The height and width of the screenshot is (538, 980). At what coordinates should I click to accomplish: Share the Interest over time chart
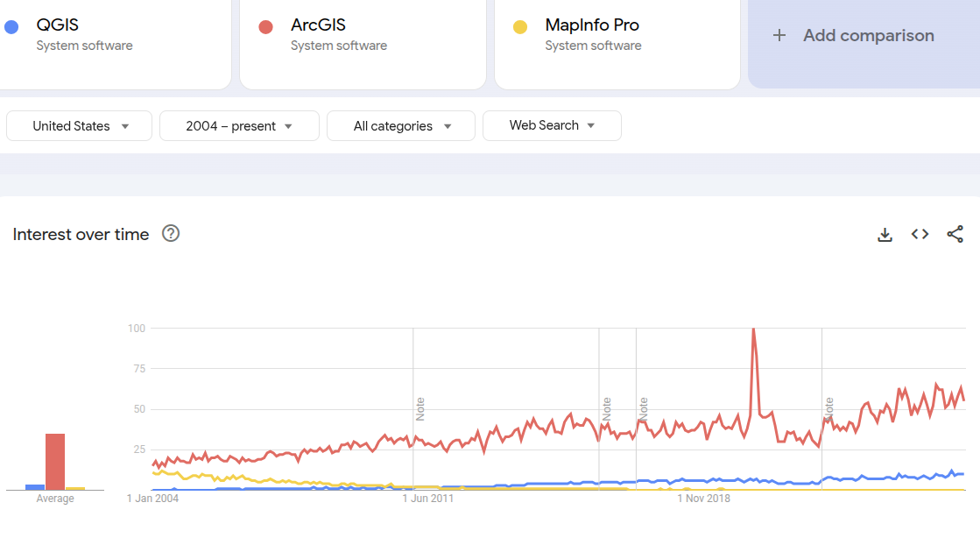955,234
